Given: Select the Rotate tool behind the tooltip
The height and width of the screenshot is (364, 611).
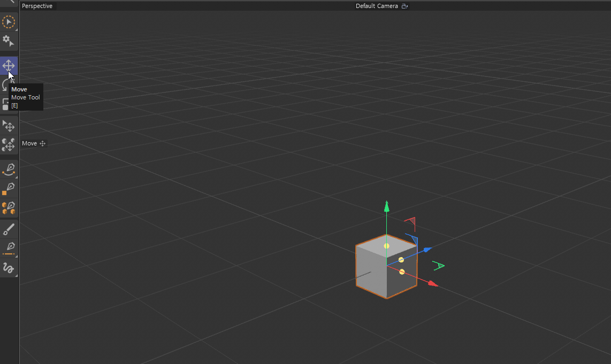Looking at the screenshot, I should click(x=4, y=84).
